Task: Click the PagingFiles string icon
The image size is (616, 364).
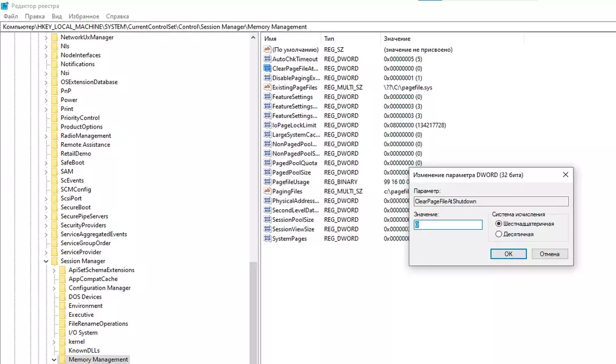Action: (x=267, y=191)
